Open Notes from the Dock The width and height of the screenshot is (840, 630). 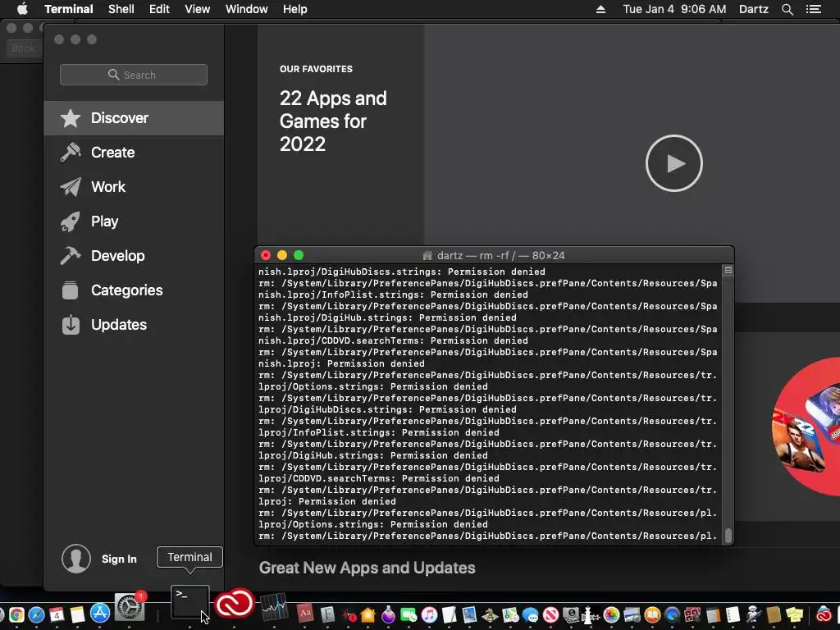[78, 614]
